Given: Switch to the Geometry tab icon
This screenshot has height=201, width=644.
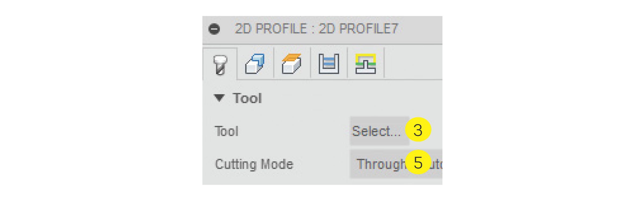Looking at the screenshot, I should tap(255, 64).
